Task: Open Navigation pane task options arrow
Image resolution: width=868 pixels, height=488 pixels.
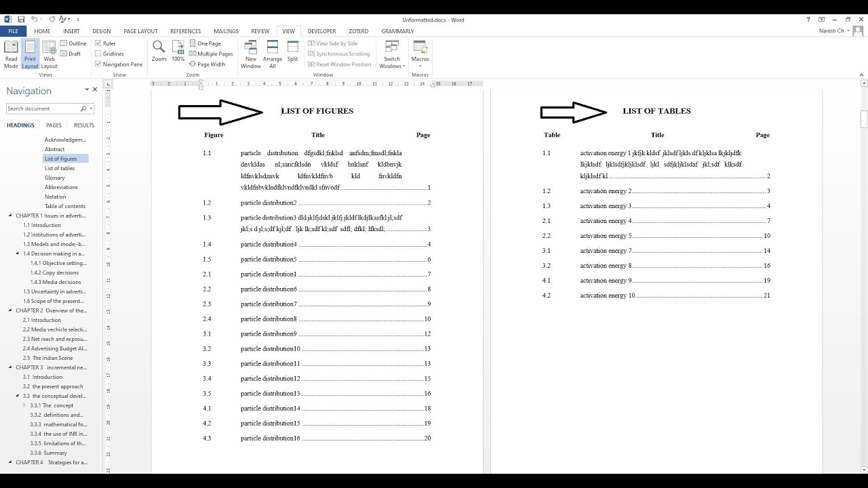Action: (x=87, y=89)
